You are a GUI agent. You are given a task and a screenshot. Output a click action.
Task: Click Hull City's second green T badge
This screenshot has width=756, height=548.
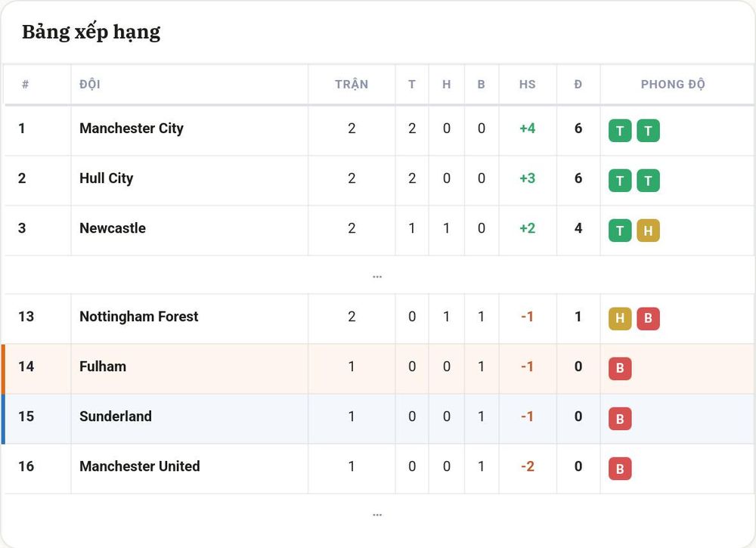648,180
